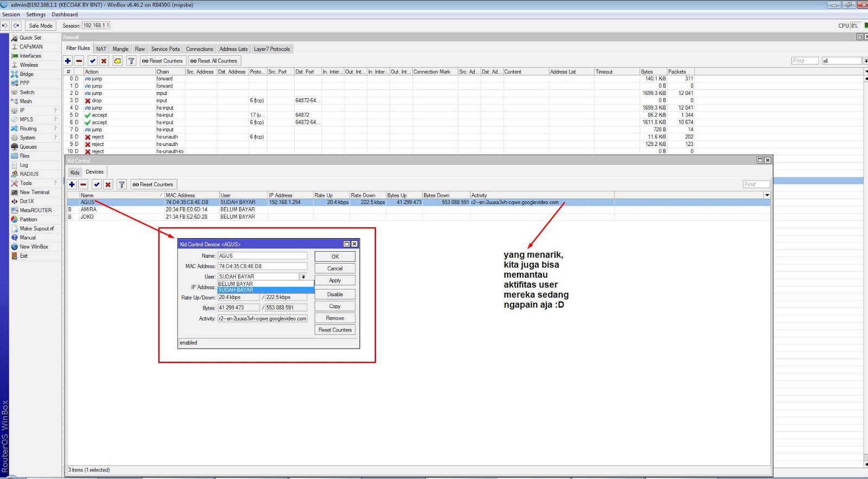Open Dot1X menu
This screenshot has width=868, height=479.
click(x=27, y=201)
